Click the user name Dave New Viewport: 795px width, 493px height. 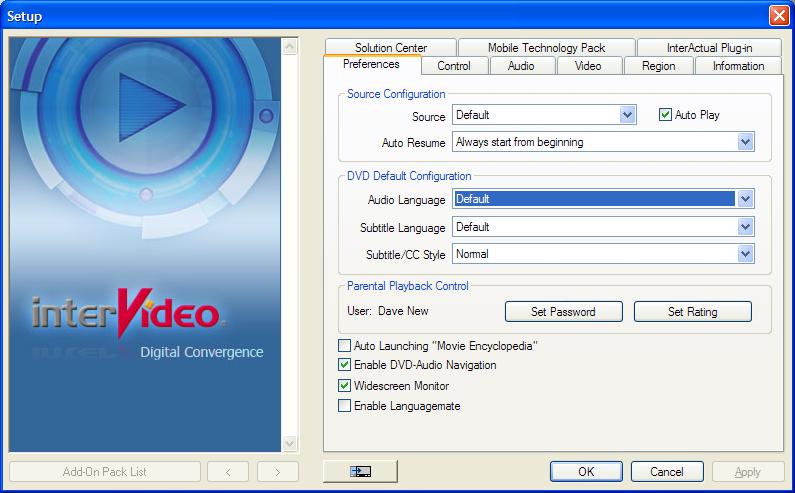point(403,311)
